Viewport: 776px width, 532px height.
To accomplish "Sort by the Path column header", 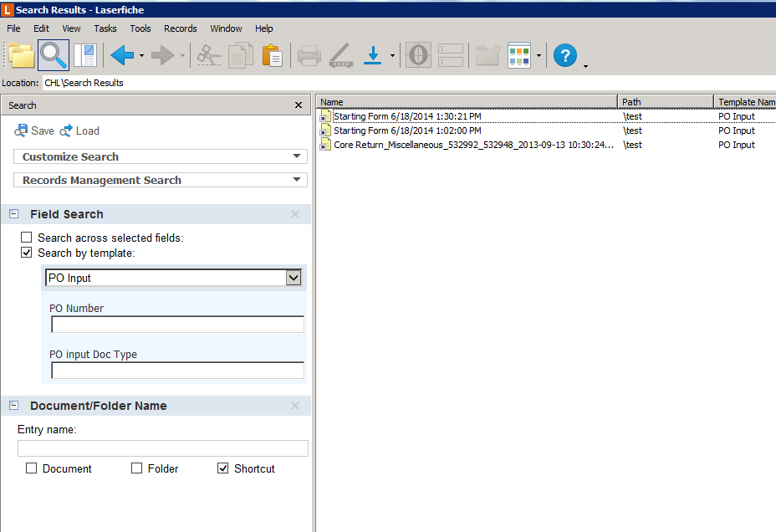I will 666,101.
